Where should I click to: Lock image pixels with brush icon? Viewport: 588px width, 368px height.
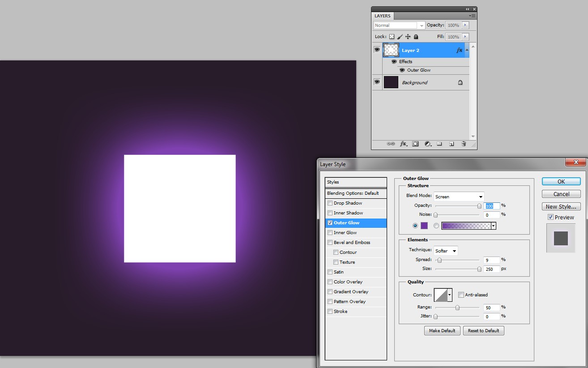pos(400,37)
